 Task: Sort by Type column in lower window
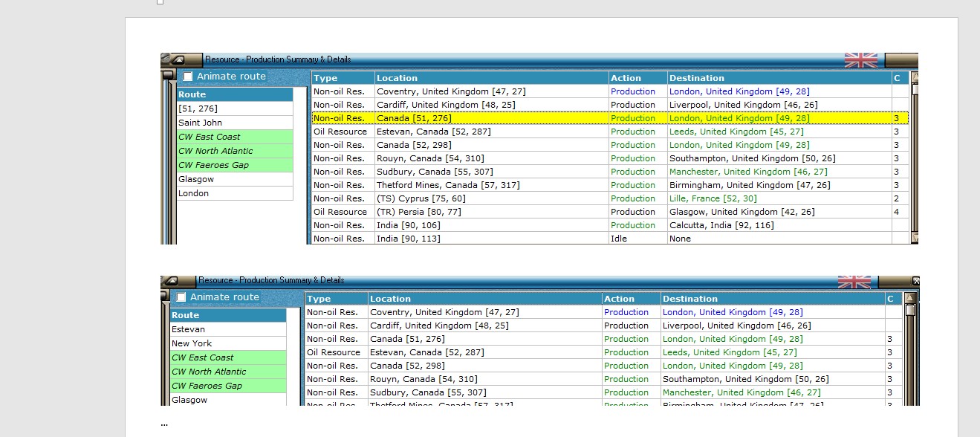click(337, 299)
